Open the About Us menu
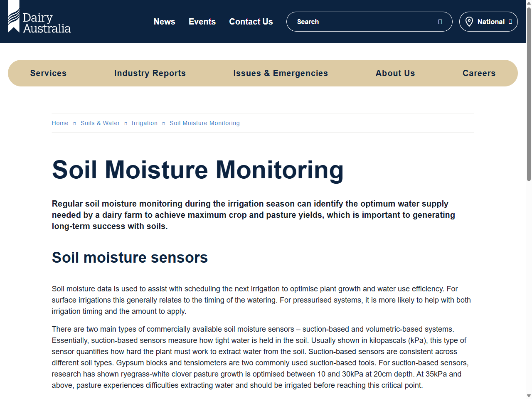Screen dimensions: 532x399 click(x=395, y=73)
